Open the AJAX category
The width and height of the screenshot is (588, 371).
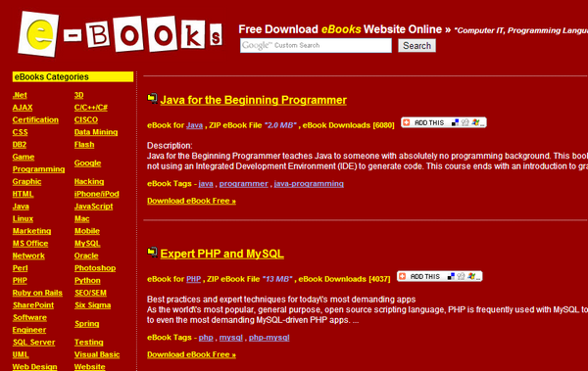(x=23, y=108)
